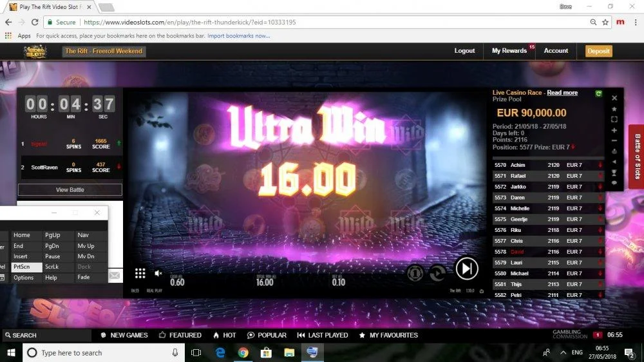This screenshot has height=362, width=644.
Task: Shrink game with minus icon
Action: pyautogui.click(x=614, y=141)
